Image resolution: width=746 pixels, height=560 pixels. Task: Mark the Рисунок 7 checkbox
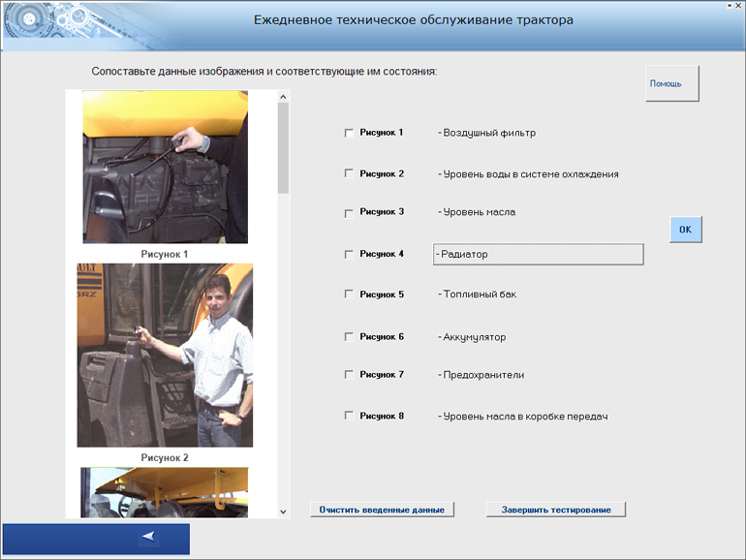[x=349, y=375]
